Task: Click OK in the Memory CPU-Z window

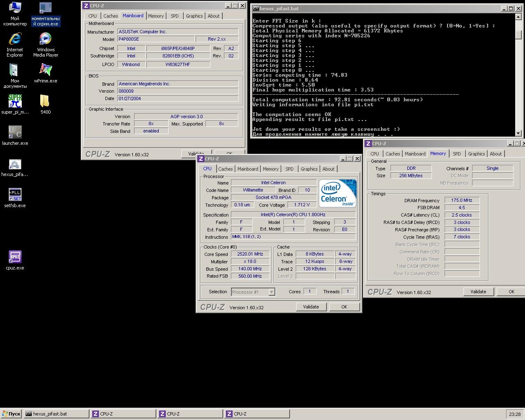Action: pyautogui.click(x=511, y=292)
